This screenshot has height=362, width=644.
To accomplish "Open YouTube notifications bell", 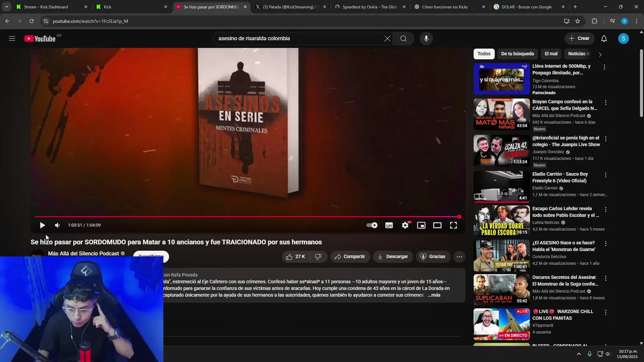I will [x=604, y=39].
